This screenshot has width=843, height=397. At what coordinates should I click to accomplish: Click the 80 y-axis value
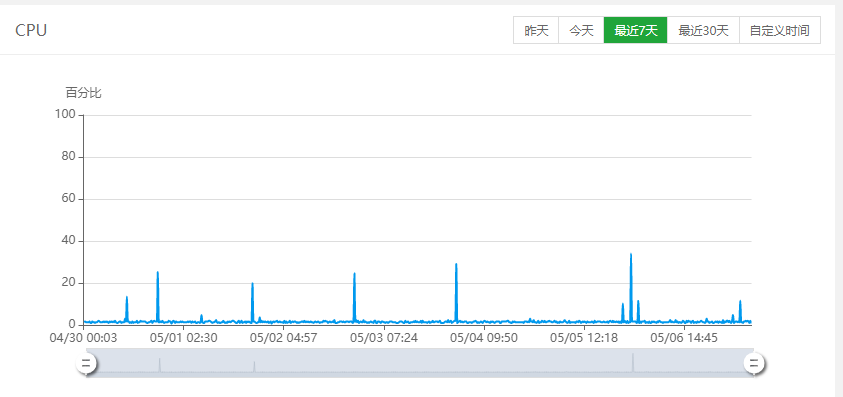point(68,157)
